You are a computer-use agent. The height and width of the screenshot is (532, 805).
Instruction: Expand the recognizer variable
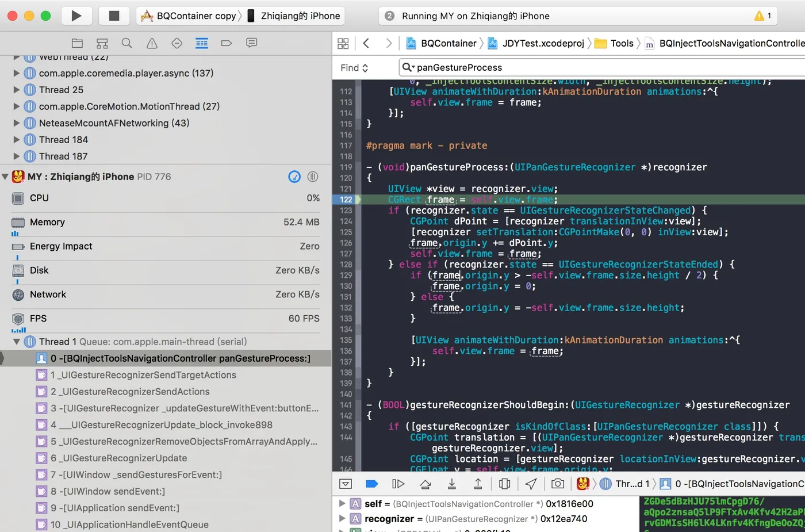point(342,518)
